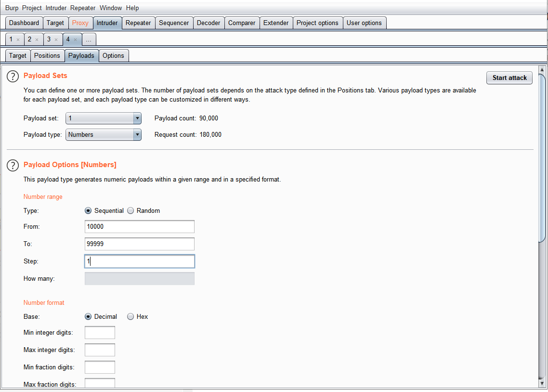Open the Options sub-tab
The image size is (548, 392).
[x=114, y=56]
